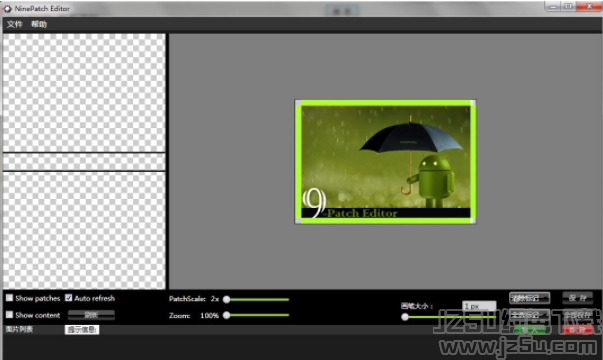603x360 pixels.
Task: Click the 保存 save button
Action: (578, 298)
